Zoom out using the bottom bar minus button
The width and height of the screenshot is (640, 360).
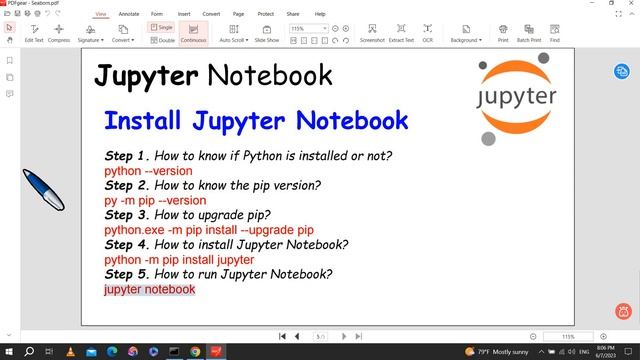[x=533, y=337]
